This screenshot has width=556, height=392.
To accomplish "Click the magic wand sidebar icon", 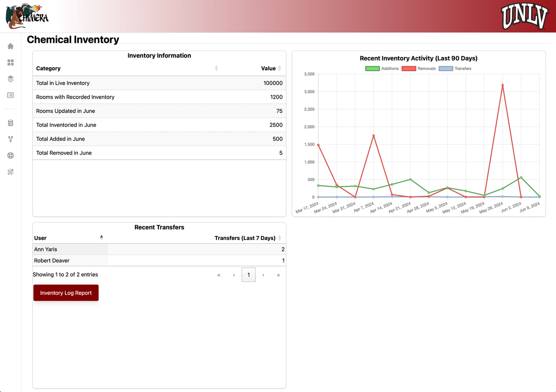I will (11, 172).
